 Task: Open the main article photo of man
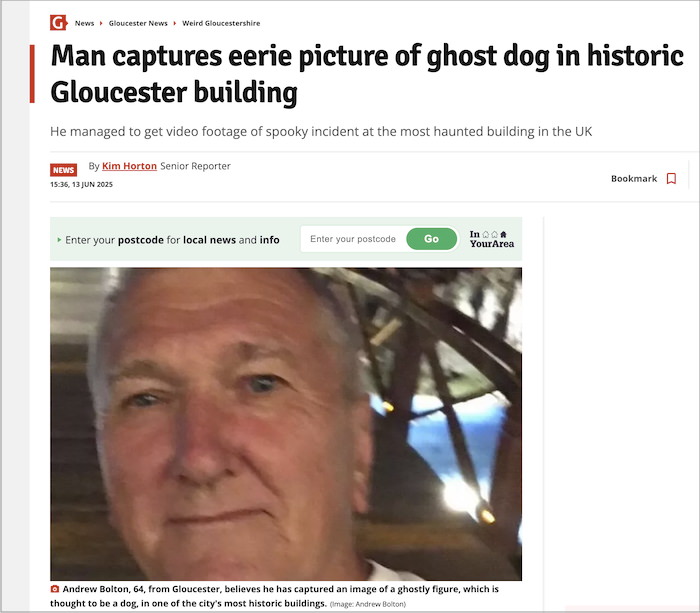coord(286,424)
